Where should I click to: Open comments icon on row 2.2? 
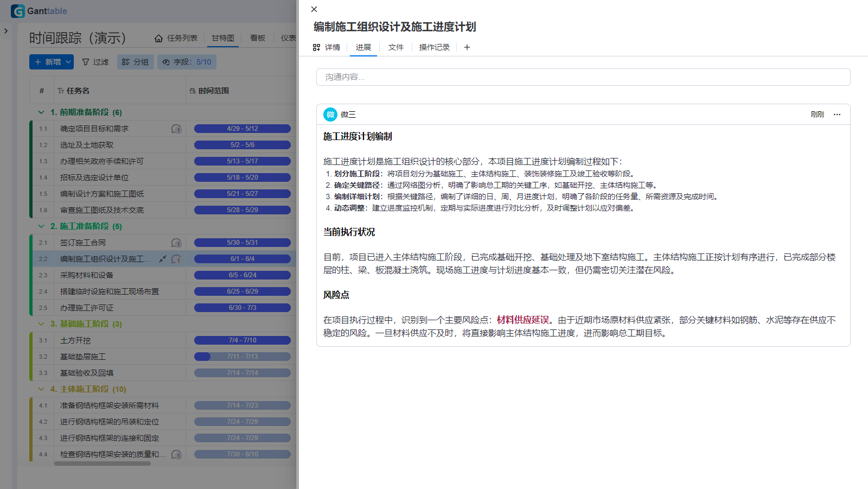176,259
